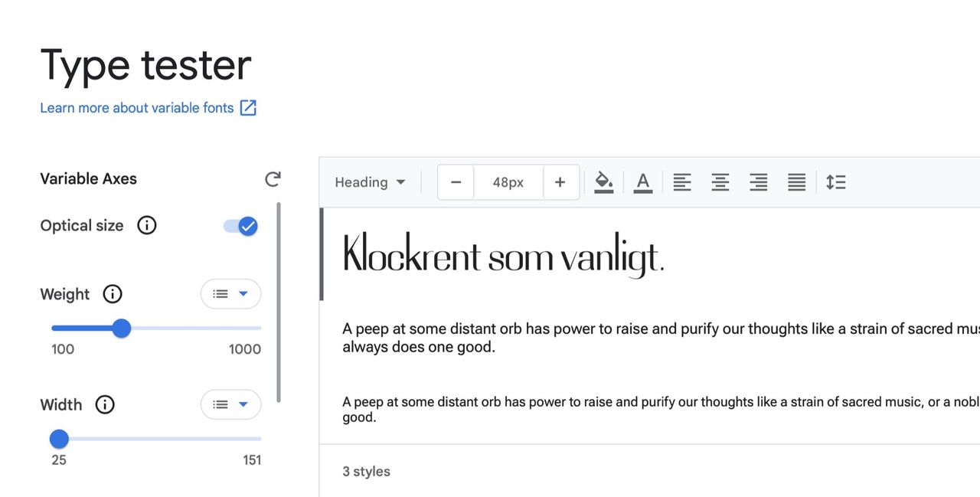Open the background fill color tool
Viewport: 980px width, 497px height.
603,182
